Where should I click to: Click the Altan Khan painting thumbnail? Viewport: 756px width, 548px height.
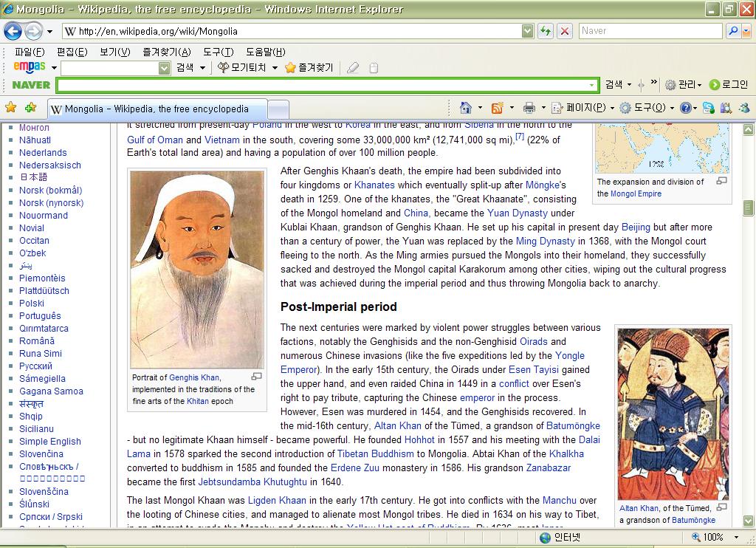pyautogui.click(x=673, y=414)
